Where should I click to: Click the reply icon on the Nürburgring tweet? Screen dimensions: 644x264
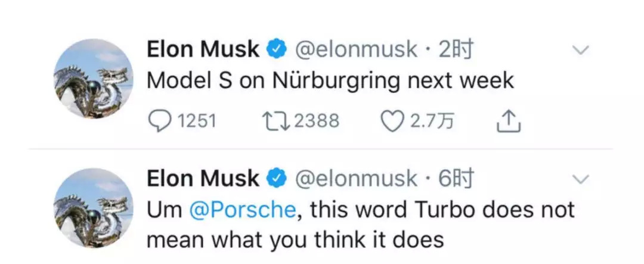(159, 122)
